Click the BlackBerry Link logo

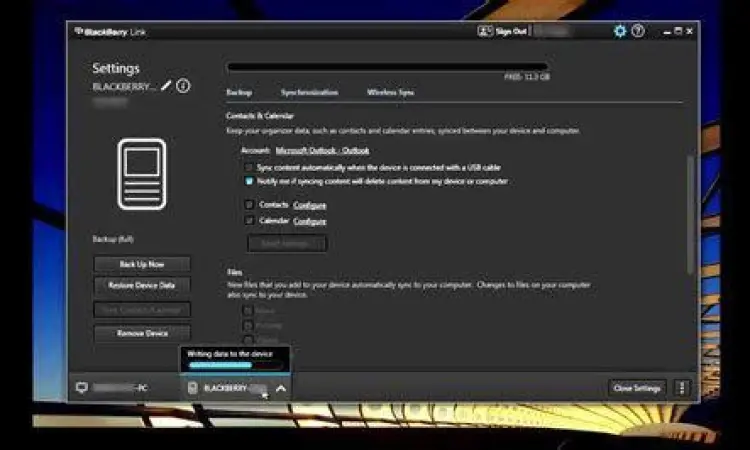tap(110, 32)
